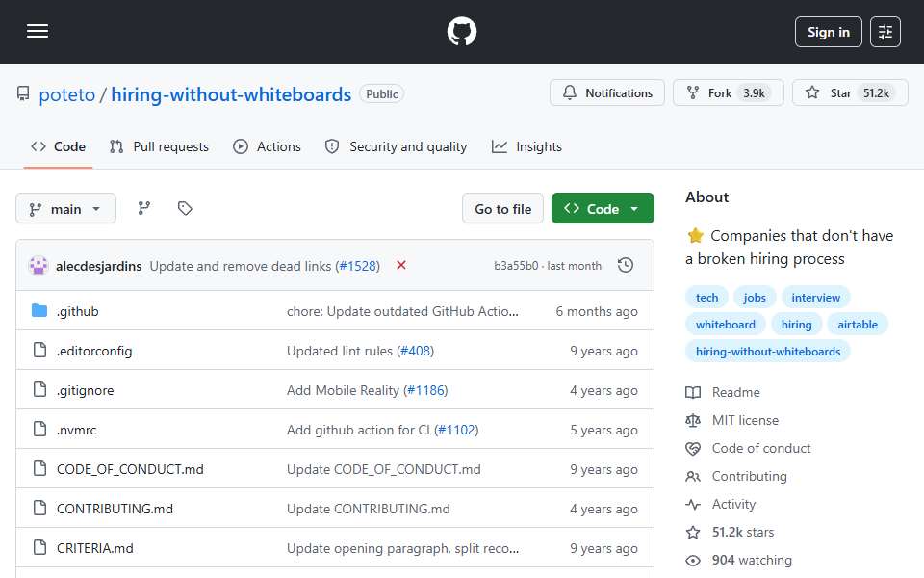Open the Contributing people icon
Screen dimensions: 924x578
point(693,476)
